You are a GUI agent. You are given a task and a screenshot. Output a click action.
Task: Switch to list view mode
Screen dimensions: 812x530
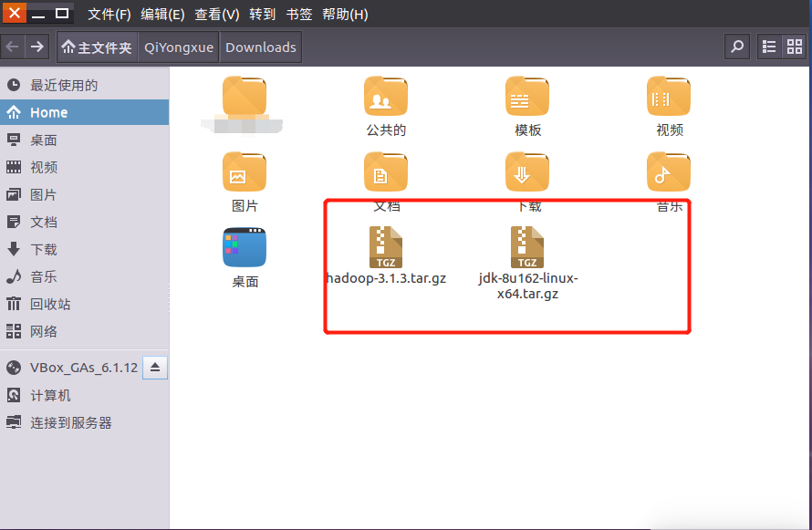pos(769,46)
